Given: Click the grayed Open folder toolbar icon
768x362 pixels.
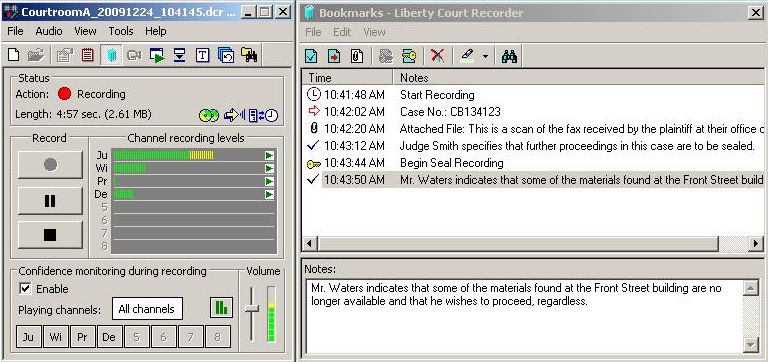Looking at the screenshot, I should click(x=36, y=55).
